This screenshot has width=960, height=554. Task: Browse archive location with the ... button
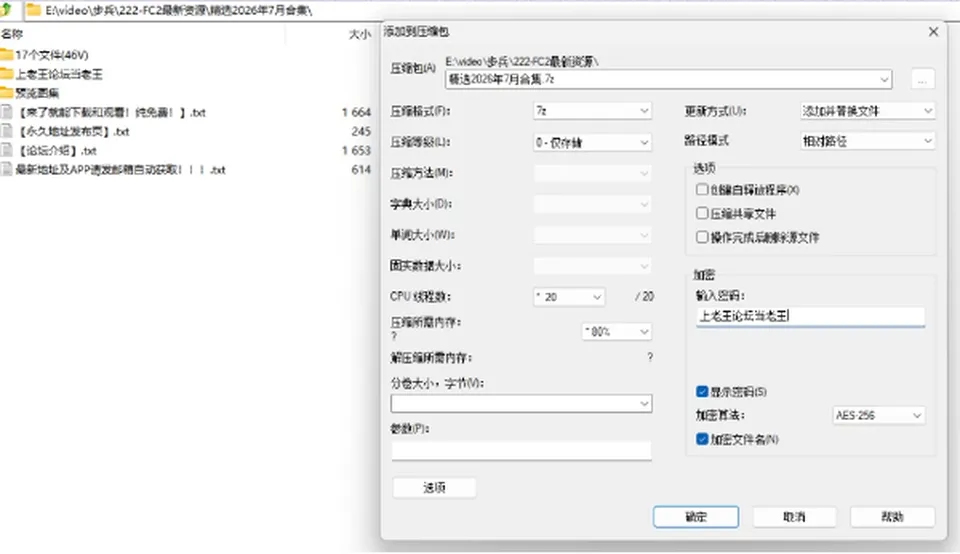pos(922,80)
